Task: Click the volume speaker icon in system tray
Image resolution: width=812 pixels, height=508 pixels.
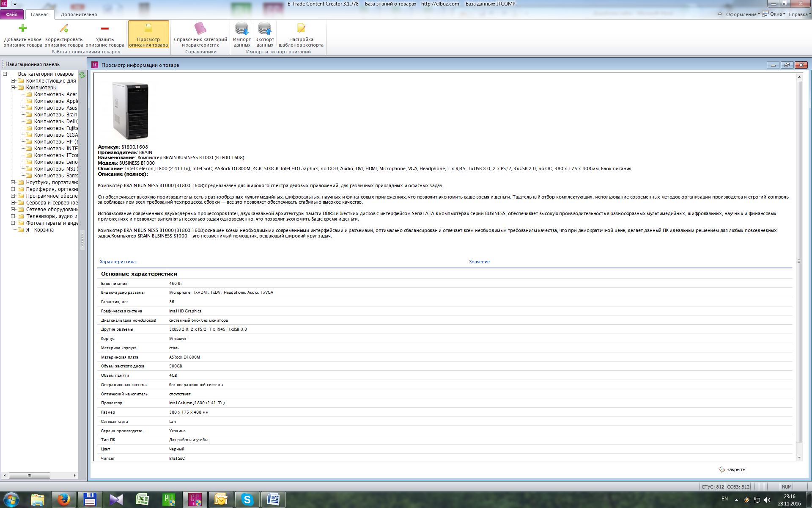Action: (x=767, y=500)
